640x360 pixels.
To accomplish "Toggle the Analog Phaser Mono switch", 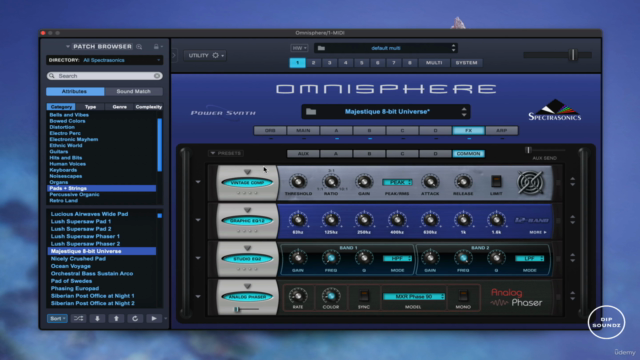I will click(x=463, y=296).
